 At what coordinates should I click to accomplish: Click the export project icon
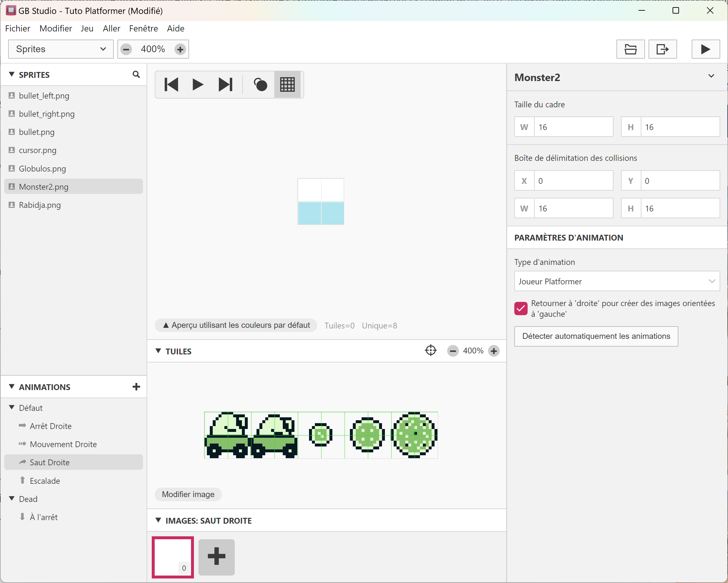(x=662, y=49)
